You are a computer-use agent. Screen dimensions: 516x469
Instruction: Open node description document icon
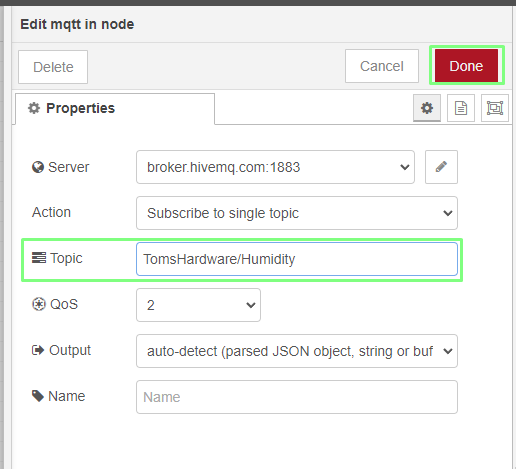461,108
